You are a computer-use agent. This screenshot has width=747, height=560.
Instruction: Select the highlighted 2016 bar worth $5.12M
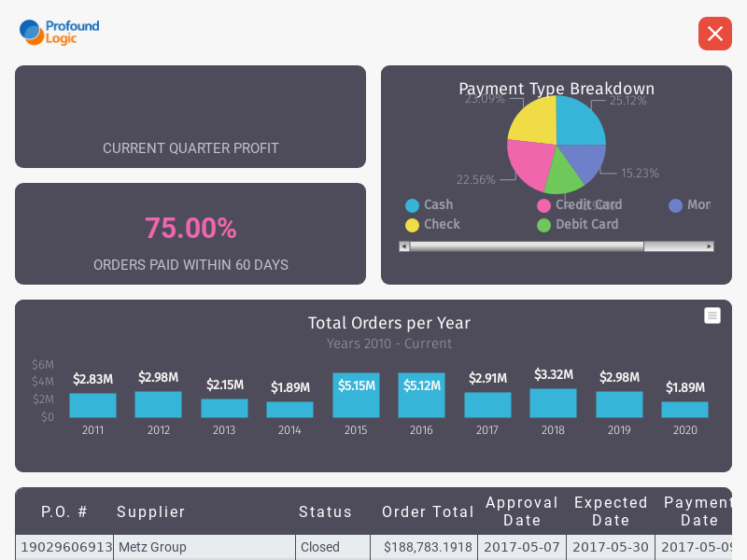pos(421,394)
